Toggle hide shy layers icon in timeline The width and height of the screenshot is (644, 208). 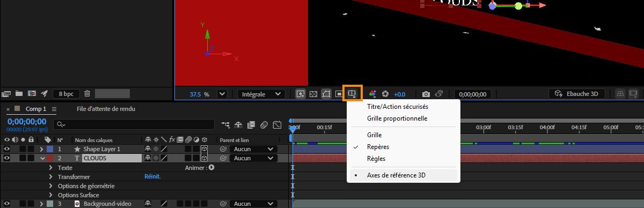point(238,125)
